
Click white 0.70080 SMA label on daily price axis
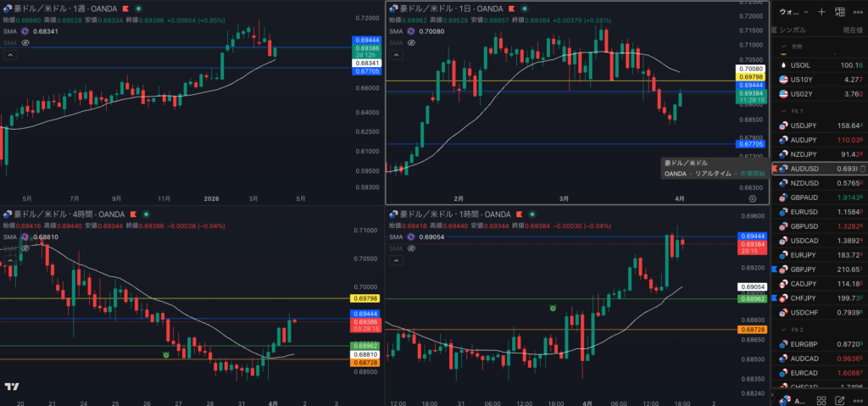pos(751,69)
